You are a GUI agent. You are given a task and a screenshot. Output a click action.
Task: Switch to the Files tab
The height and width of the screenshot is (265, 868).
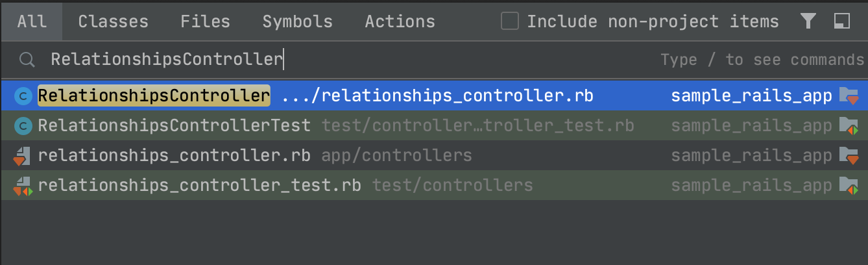click(206, 21)
